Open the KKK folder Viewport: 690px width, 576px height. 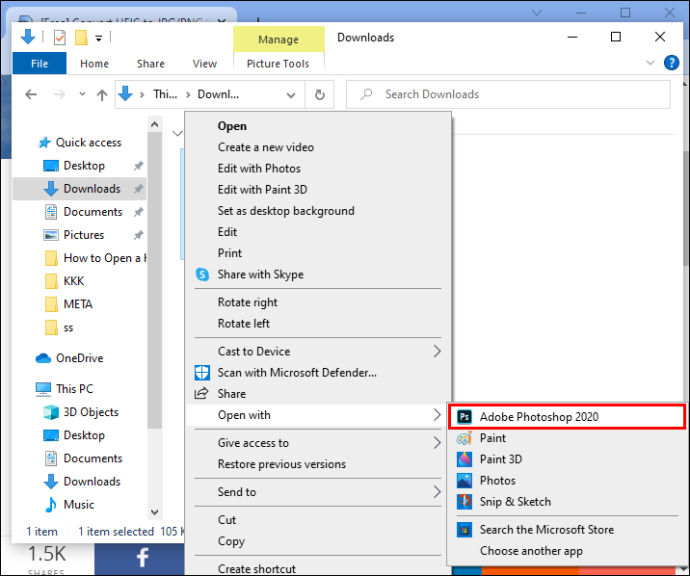pyautogui.click(x=73, y=281)
